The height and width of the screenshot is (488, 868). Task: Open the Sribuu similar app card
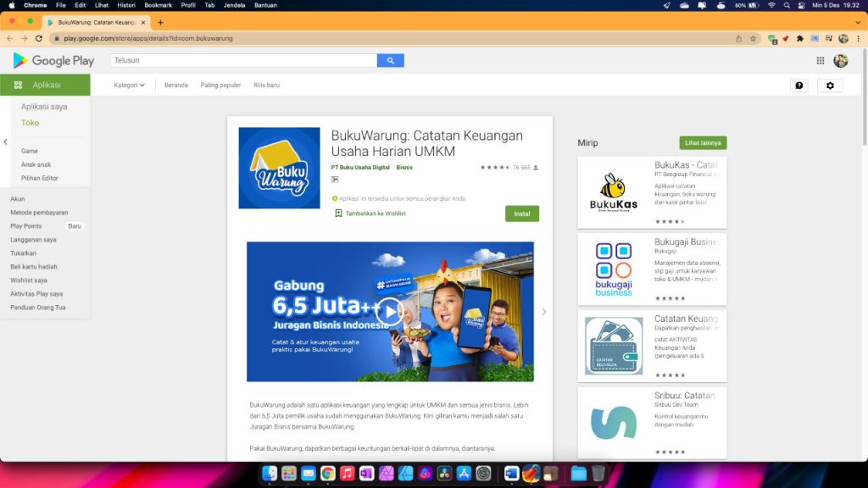click(652, 424)
